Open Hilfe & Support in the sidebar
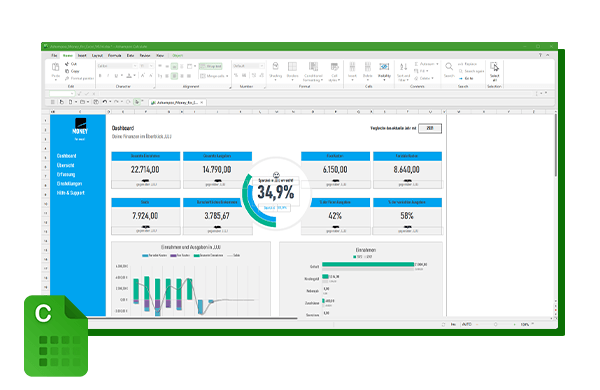The height and width of the screenshot is (390, 600). [70, 193]
